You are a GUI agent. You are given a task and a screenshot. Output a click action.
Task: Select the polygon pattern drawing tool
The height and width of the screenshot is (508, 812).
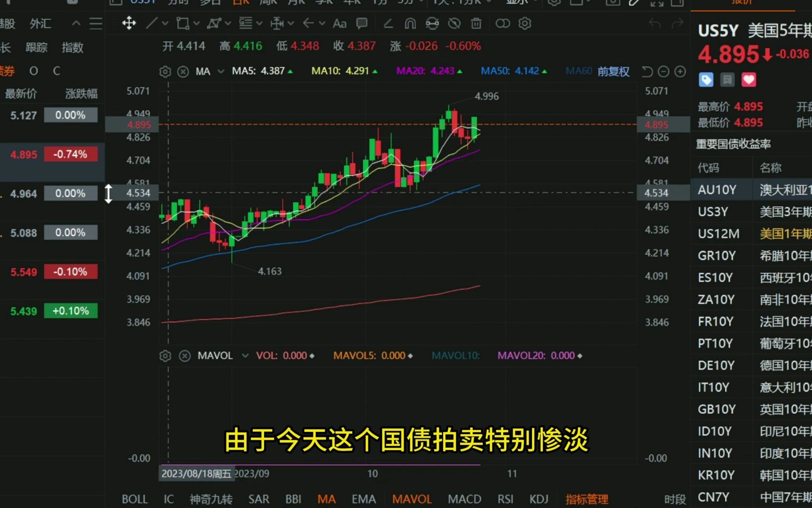point(214,23)
